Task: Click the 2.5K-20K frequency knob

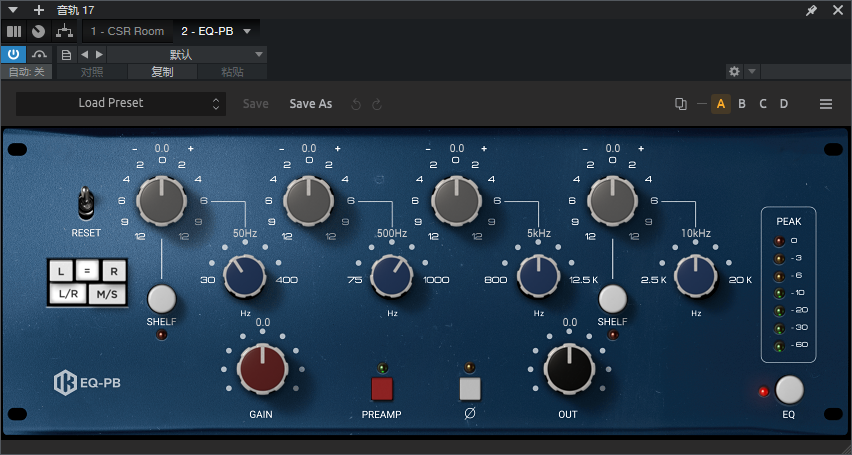Action: pyautogui.click(x=696, y=276)
